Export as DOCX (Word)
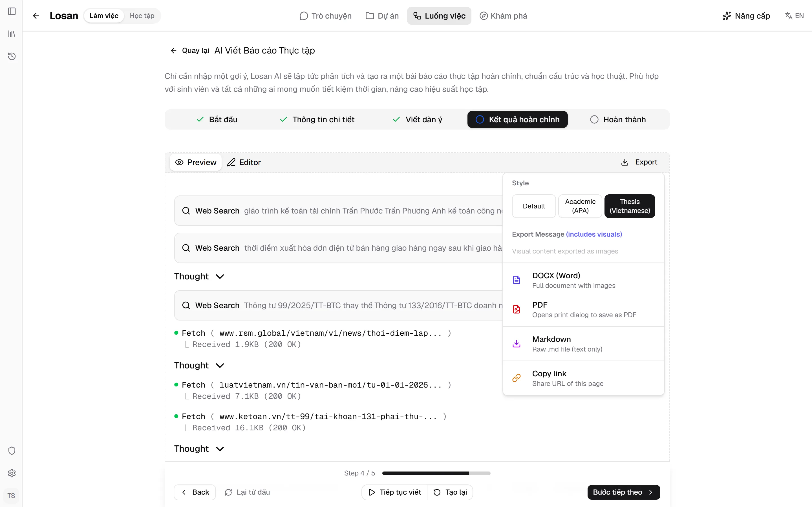Image resolution: width=812 pixels, height=507 pixels. 584,280
